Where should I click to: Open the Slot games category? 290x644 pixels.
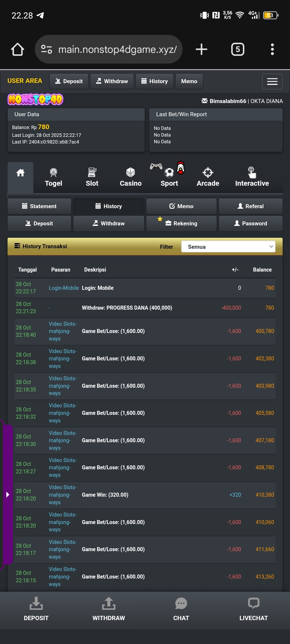coord(92,177)
